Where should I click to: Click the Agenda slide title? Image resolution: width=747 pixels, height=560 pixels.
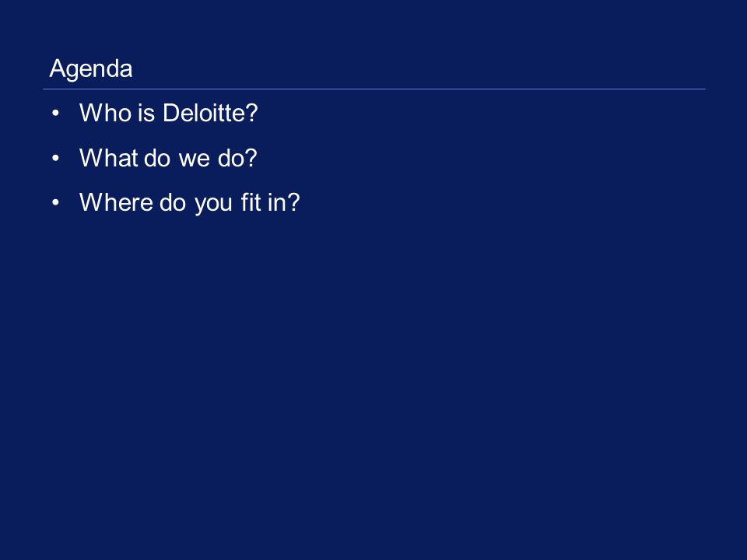click(x=90, y=69)
